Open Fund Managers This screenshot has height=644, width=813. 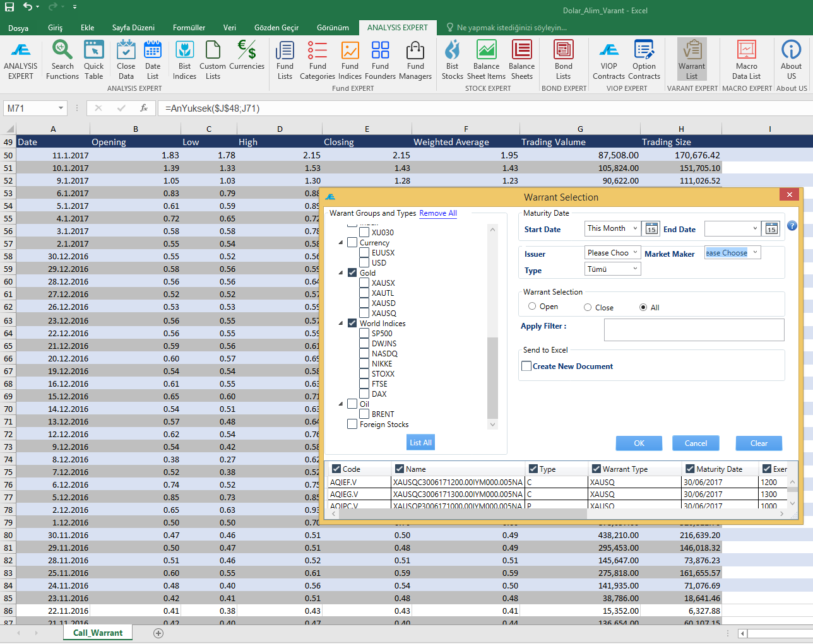tap(415, 60)
